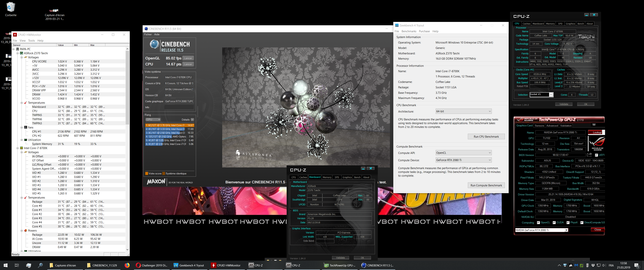Collapse the Intel Core i7 8700K tree node
The height and width of the screenshot is (270, 644).
(x=18, y=148)
